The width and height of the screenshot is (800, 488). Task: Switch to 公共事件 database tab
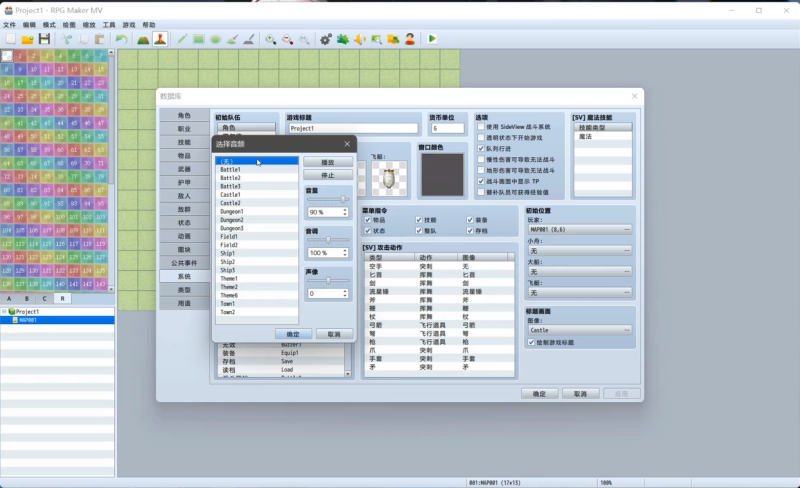click(184, 263)
